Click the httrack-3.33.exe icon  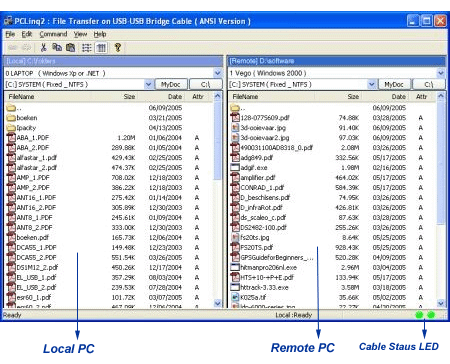pos(235,287)
